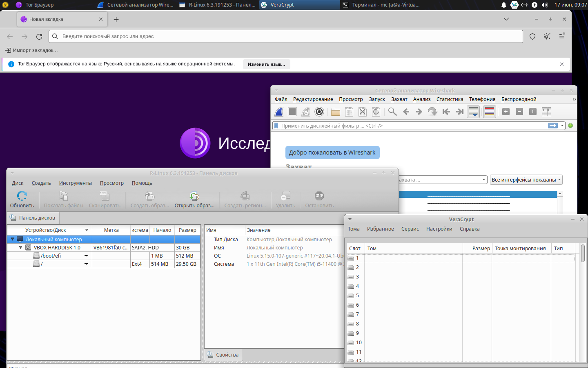This screenshot has width=588, height=368.
Task: Zoom in the Wireshark text size
Action: click(x=506, y=112)
